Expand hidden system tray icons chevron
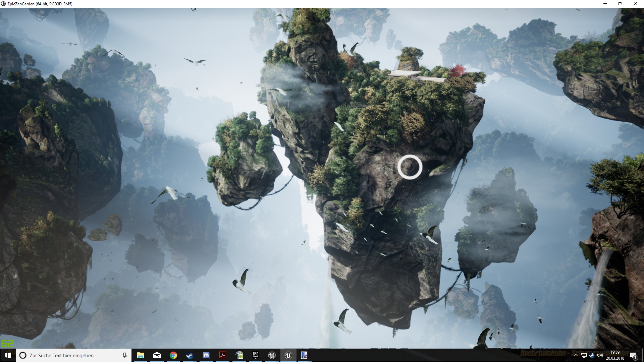This screenshot has height=362, width=644. 576,355
